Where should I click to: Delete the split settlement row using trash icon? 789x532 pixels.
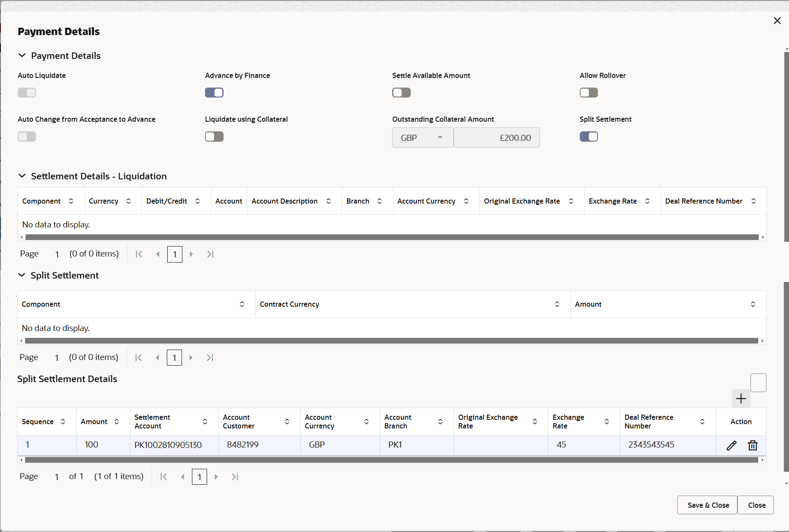coord(753,445)
